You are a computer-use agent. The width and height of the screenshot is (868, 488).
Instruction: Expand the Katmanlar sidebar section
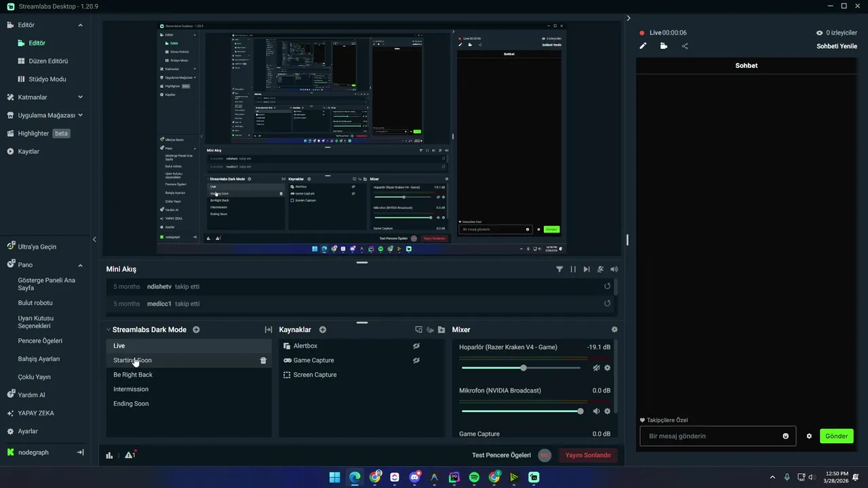[x=80, y=97]
